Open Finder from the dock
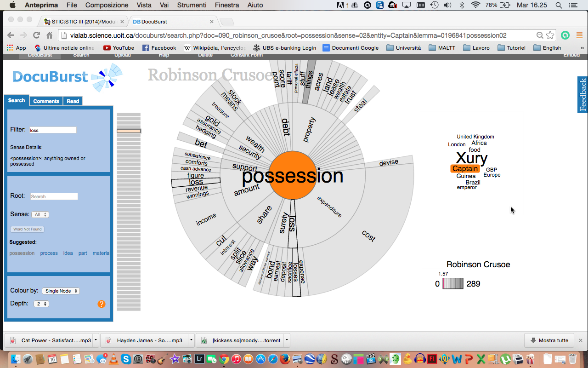This screenshot has width=588, height=368. (15, 359)
